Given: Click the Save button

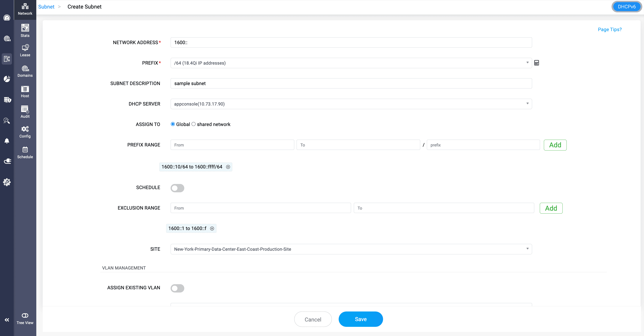Looking at the screenshot, I should pyautogui.click(x=360, y=319).
